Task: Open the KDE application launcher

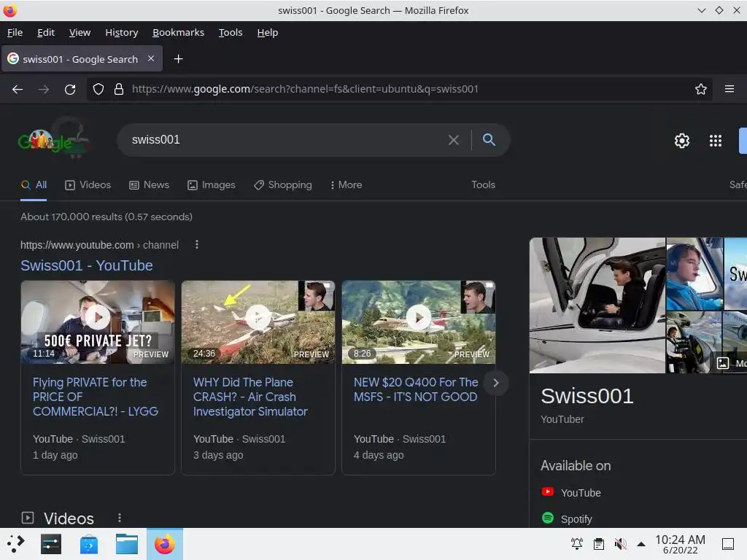Action: coord(15,544)
